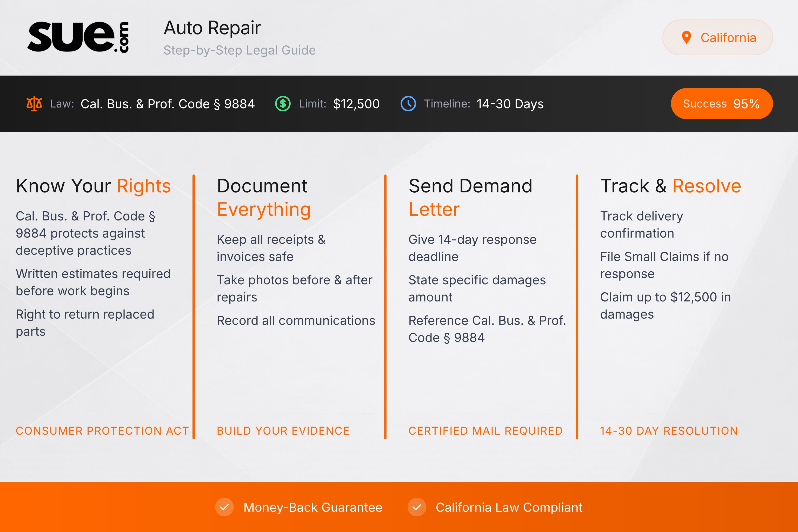Image resolution: width=798 pixels, height=532 pixels.
Task: Click the location pin inside the California pill
Action: pyautogui.click(x=686, y=37)
